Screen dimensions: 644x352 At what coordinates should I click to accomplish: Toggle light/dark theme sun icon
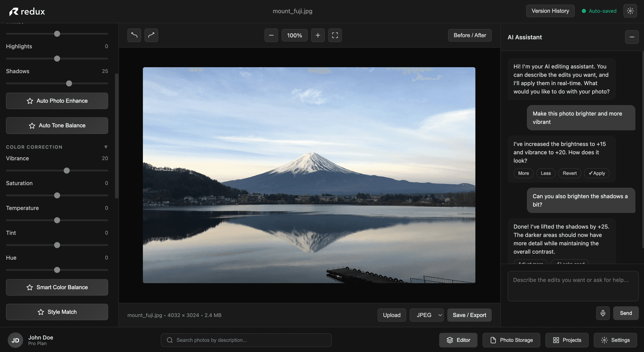pos(630,11)
